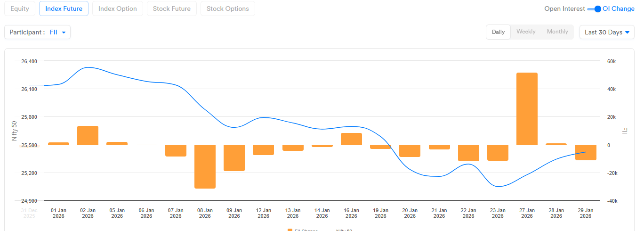Click the OI Change label
The height and width of the screenshot is (231, 644).
pos(619,9)
